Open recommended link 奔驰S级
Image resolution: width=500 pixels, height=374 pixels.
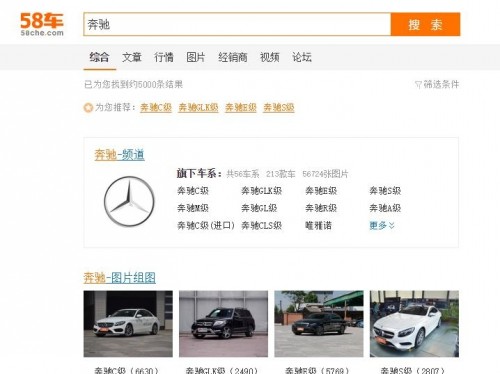279,107
